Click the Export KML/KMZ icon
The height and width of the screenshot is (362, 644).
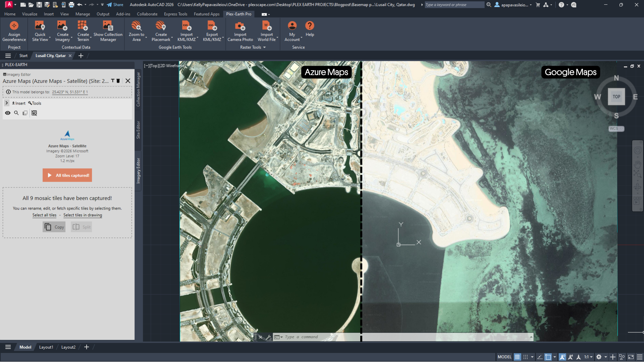pyautogui.click(x=212, y=26)
